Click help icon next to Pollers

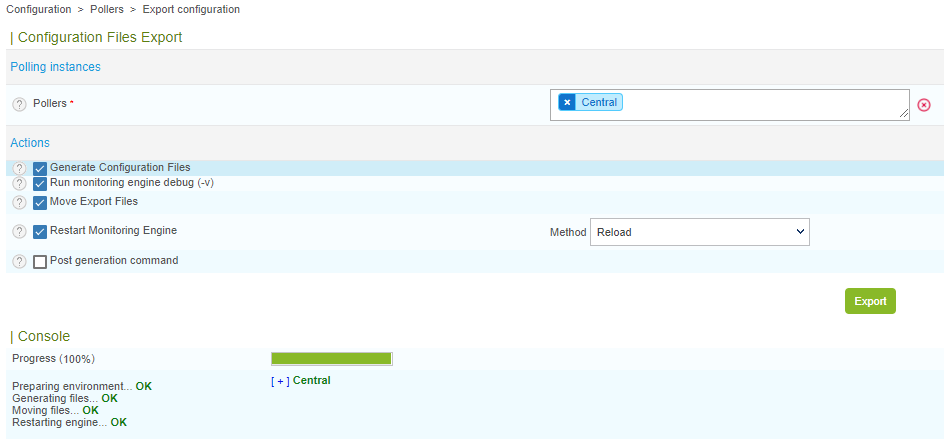19,104
